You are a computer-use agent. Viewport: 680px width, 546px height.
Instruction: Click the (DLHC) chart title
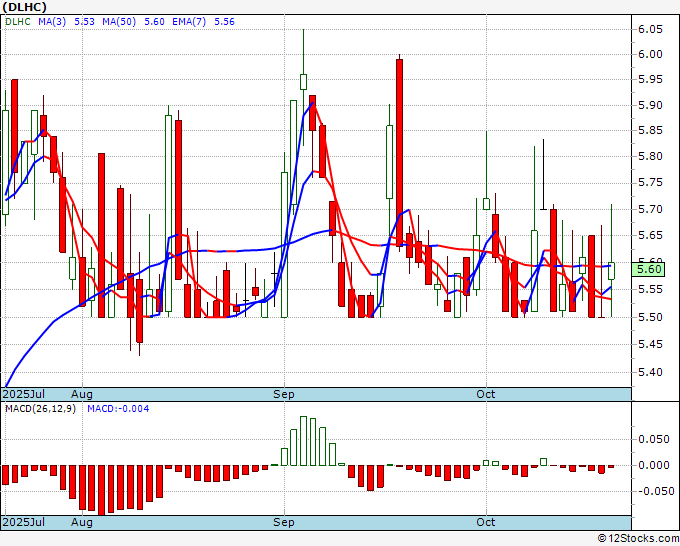24,7
